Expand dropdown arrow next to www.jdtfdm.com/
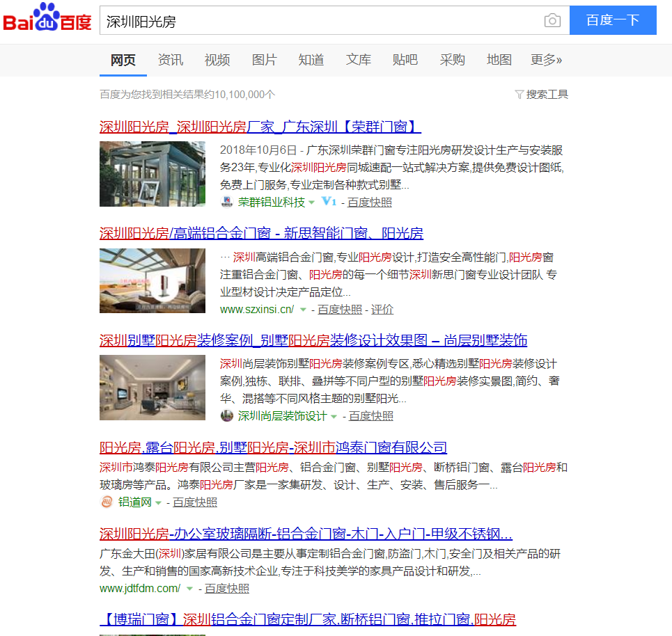 point(189,589)
